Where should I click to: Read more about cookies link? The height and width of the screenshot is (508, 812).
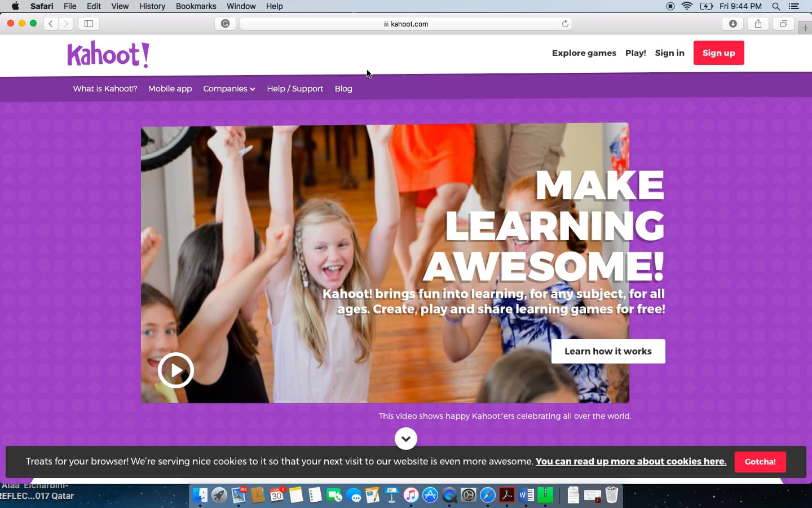[630, 461]
